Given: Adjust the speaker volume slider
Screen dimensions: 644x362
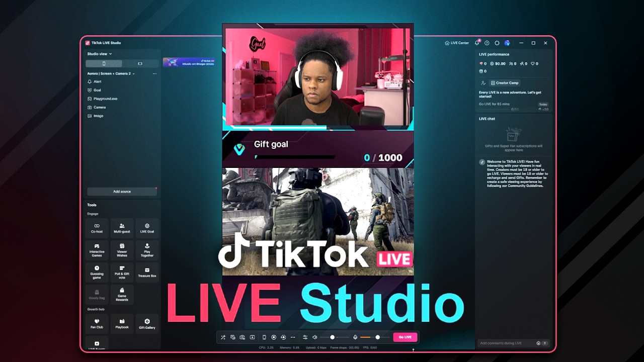Looking at the screenshot, I should [335, 337].
